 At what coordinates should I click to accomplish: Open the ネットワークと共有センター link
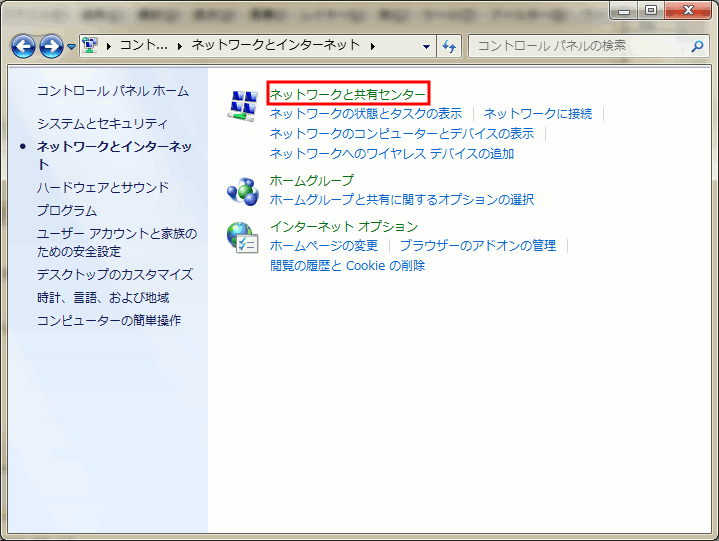(347, 94)
